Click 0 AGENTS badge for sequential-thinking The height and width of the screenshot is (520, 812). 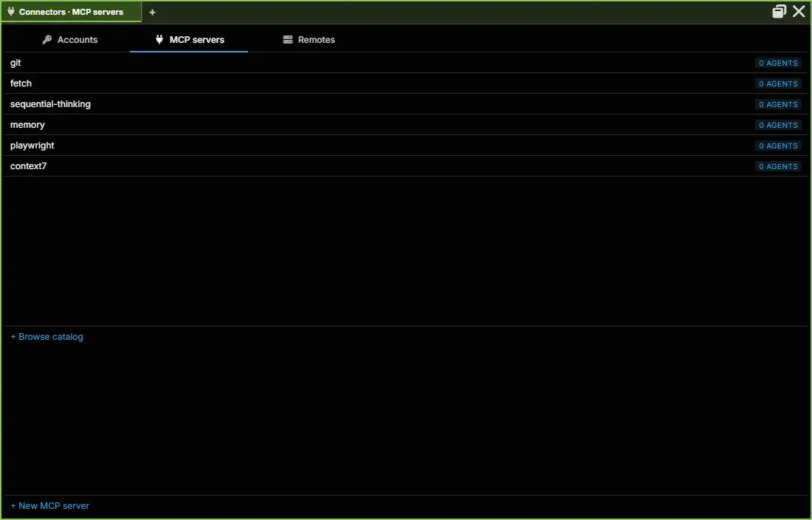778,105
